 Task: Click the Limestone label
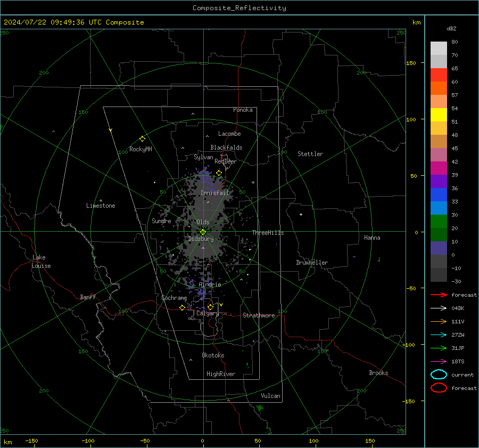coord(101,206)
